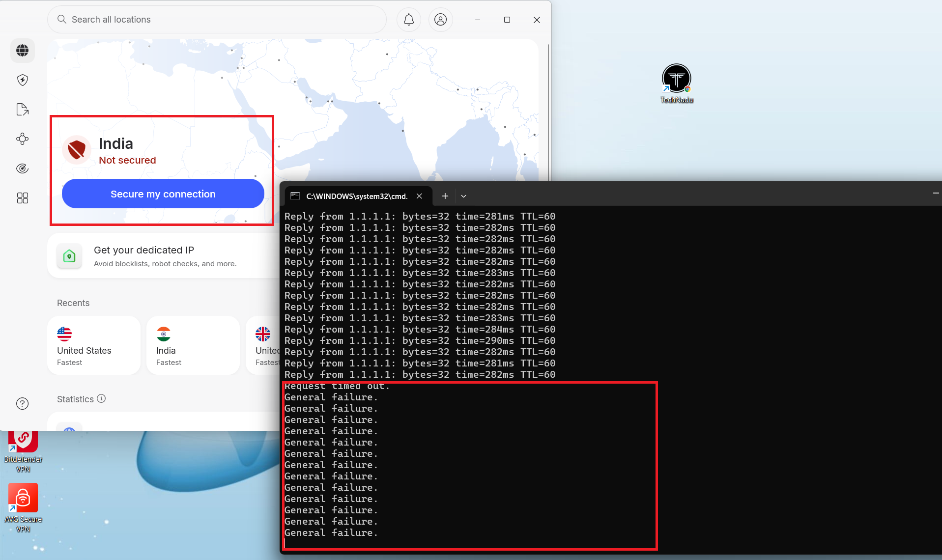
Task: Click the Statistics heading text
Action: [75, 399]
